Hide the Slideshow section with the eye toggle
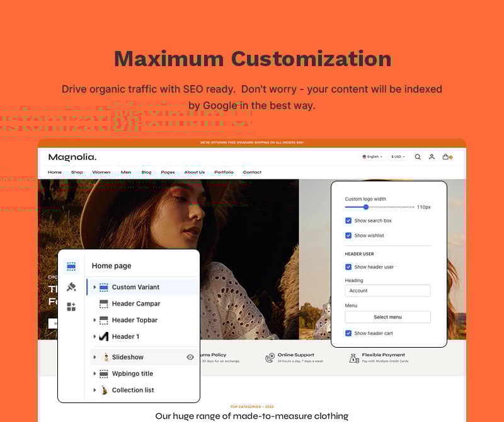The image size is (504, 422). pyautogui.click(x=190, y=357)
